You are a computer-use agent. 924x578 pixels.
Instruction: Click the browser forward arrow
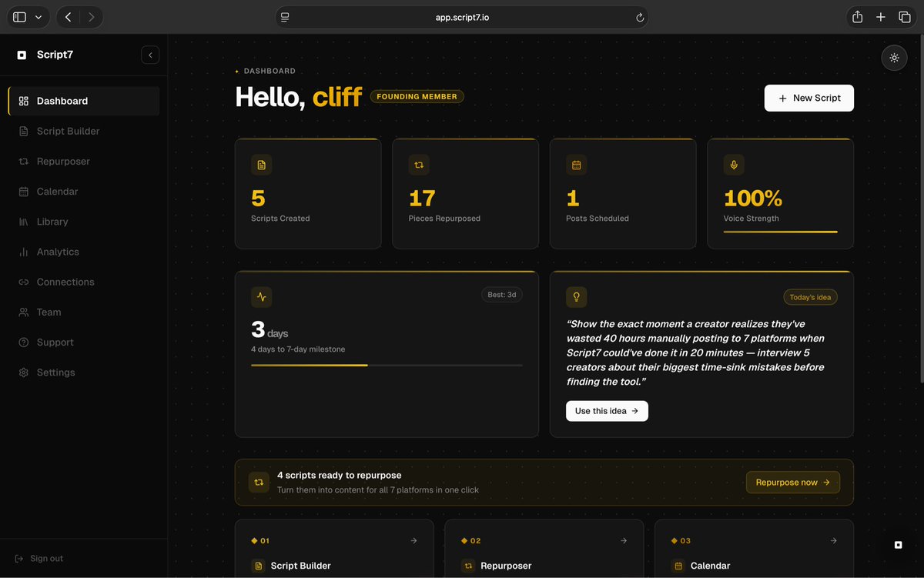coord(92,17)
